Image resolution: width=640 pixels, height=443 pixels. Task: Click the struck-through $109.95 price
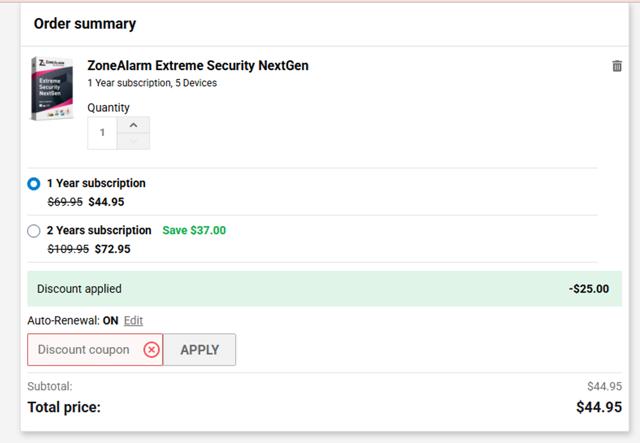pyautogui.click(x=68, y=249)
